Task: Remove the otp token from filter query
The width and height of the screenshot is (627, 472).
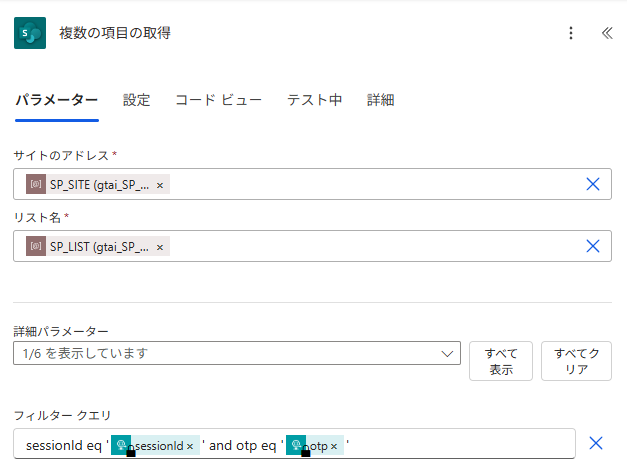Action: coord(334,446)
